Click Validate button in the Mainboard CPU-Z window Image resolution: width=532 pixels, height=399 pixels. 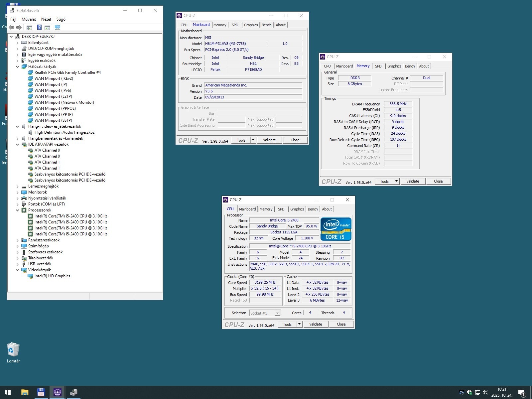coord(269,140)
